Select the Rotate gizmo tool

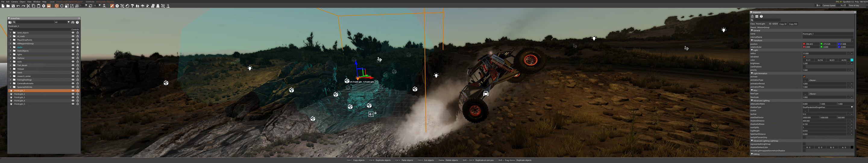[x=62, y=6]
